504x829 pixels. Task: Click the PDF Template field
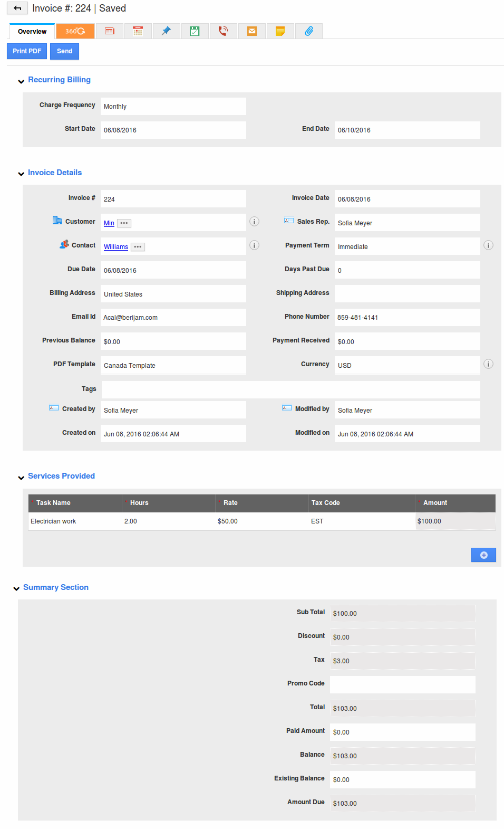tap(173, 365)
